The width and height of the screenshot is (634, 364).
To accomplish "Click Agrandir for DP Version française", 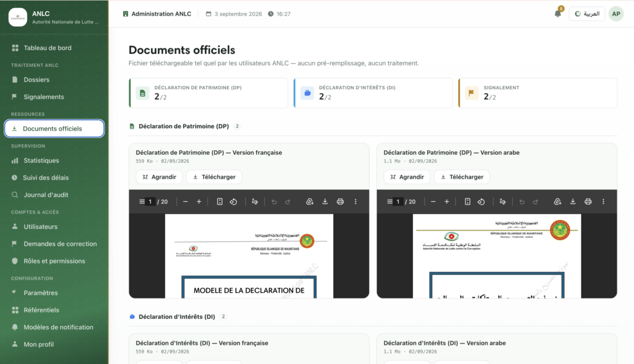I will click(159, 177).
